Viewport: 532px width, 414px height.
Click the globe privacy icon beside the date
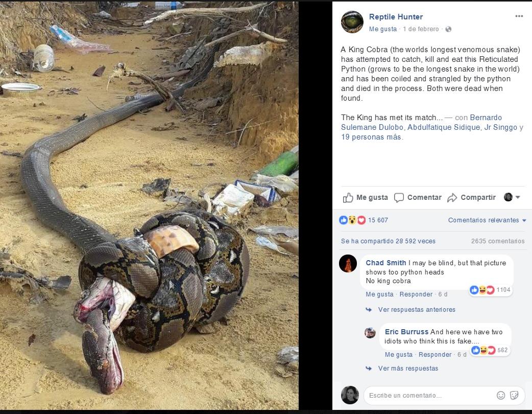click(448, 29)
